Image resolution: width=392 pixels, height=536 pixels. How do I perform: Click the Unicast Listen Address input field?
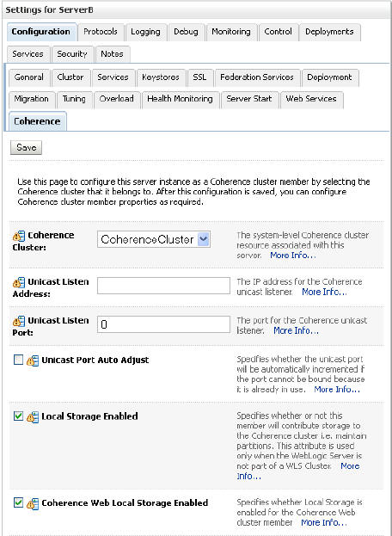click(x=163, y=286)
